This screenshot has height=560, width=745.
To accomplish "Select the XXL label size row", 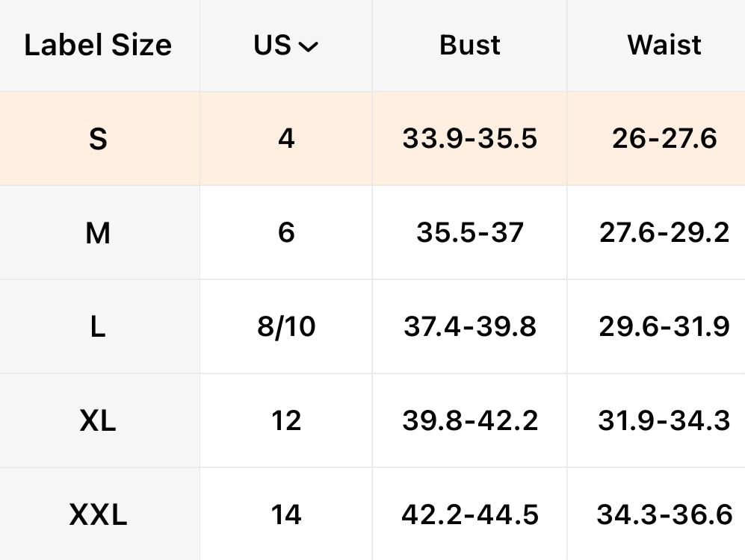I will point(98,514).
